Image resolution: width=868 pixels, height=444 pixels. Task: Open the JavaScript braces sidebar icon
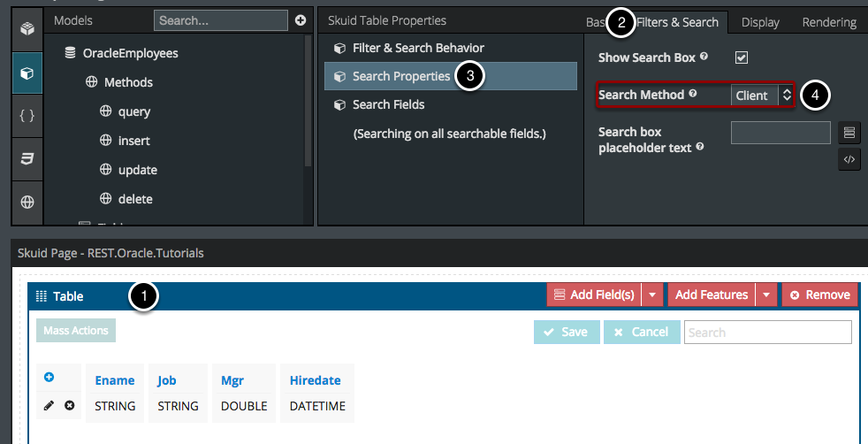point(27,116)
